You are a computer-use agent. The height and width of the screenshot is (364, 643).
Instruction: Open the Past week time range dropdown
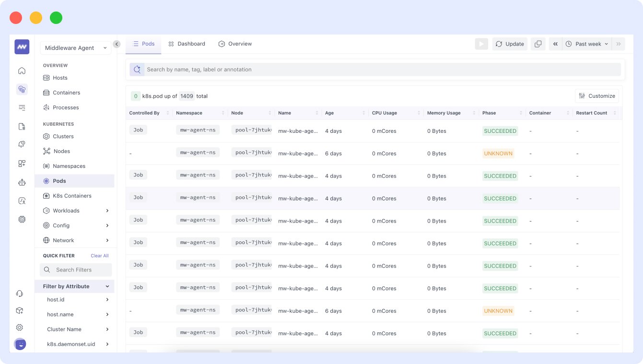pos(586,44)
